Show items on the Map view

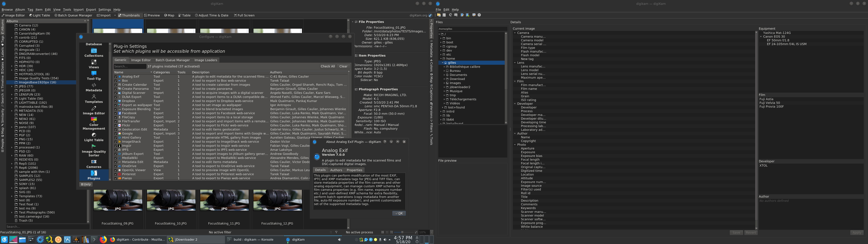tap(169, 15)
